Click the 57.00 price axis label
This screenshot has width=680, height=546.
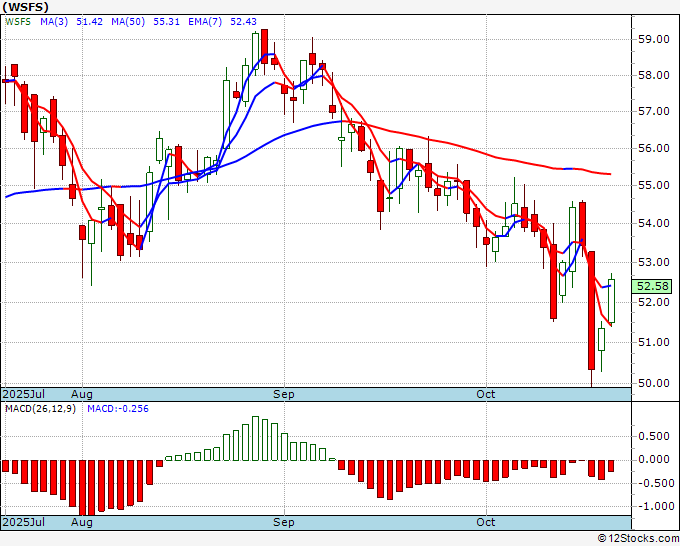[654, 111]
